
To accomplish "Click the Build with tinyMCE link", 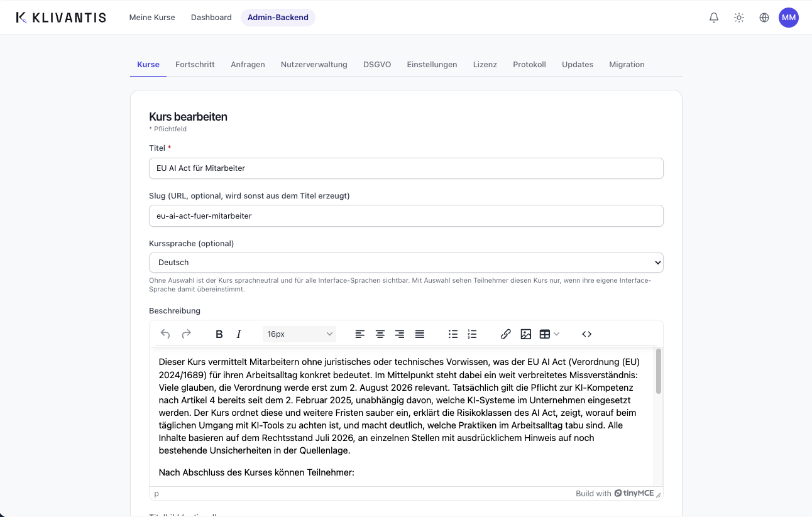I will coord(615,494).
